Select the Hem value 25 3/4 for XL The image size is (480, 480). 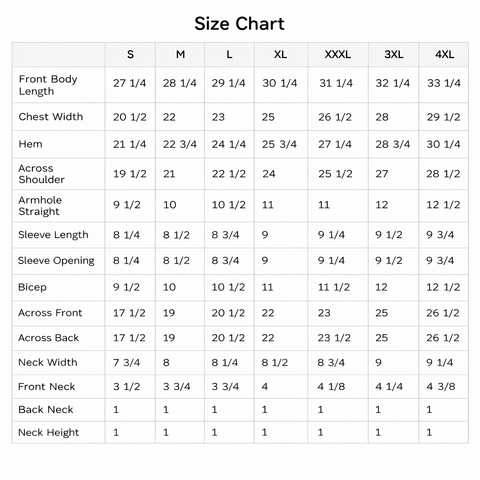pyautogui.click(x=279, y=144)
